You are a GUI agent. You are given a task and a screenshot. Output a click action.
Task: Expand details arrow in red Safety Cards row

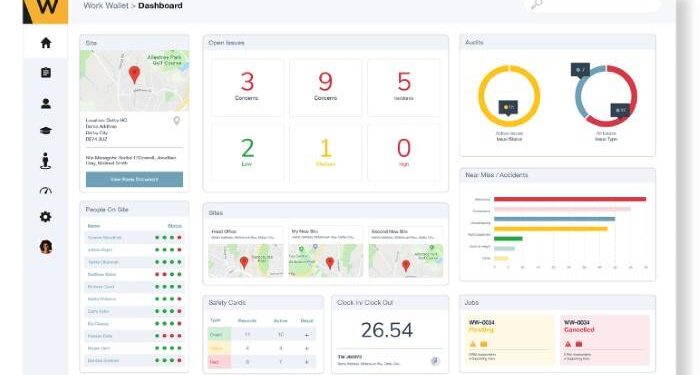(x=307, y=362)
